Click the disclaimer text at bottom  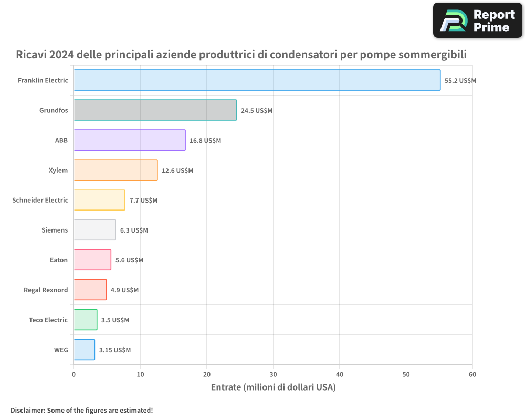coord(81,410)
